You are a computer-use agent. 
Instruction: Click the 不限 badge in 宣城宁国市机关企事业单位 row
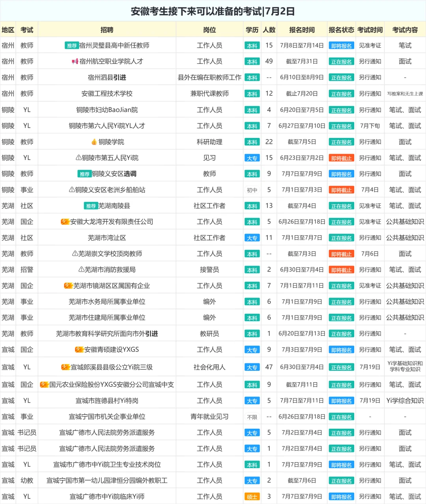click(x=252, y=417)
